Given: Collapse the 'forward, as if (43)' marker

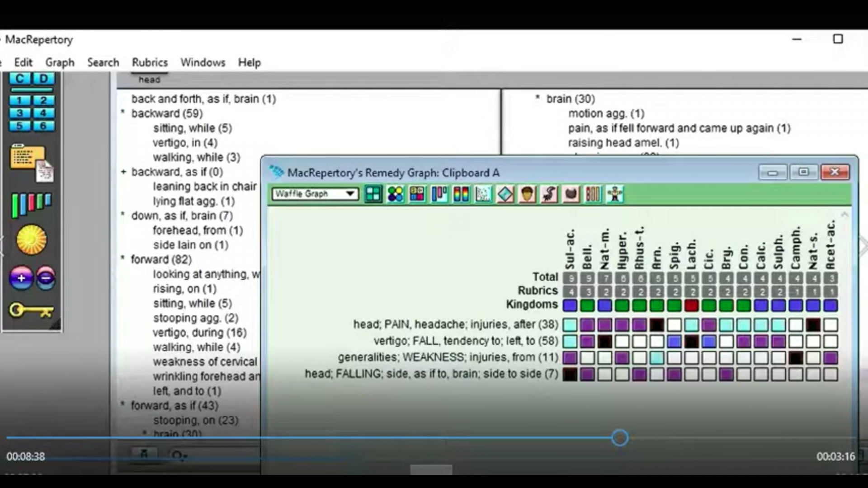Looking at the screenshot, I should 123,404.
